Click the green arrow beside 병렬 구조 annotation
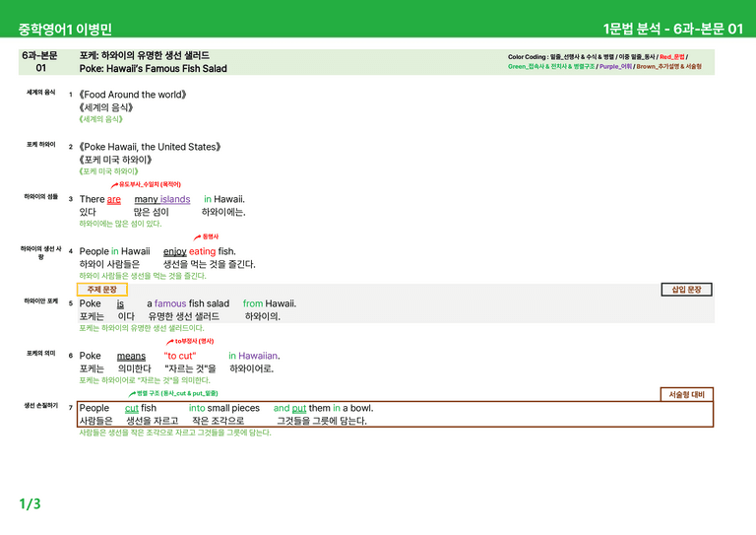This screenshot has width=756, height=535. 132,394
